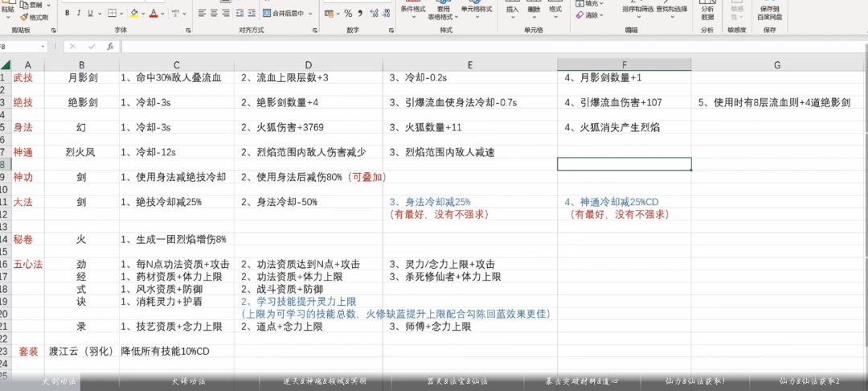Increase decimal places
Viewport: 868px width, 391px height.
coord(374,14)
